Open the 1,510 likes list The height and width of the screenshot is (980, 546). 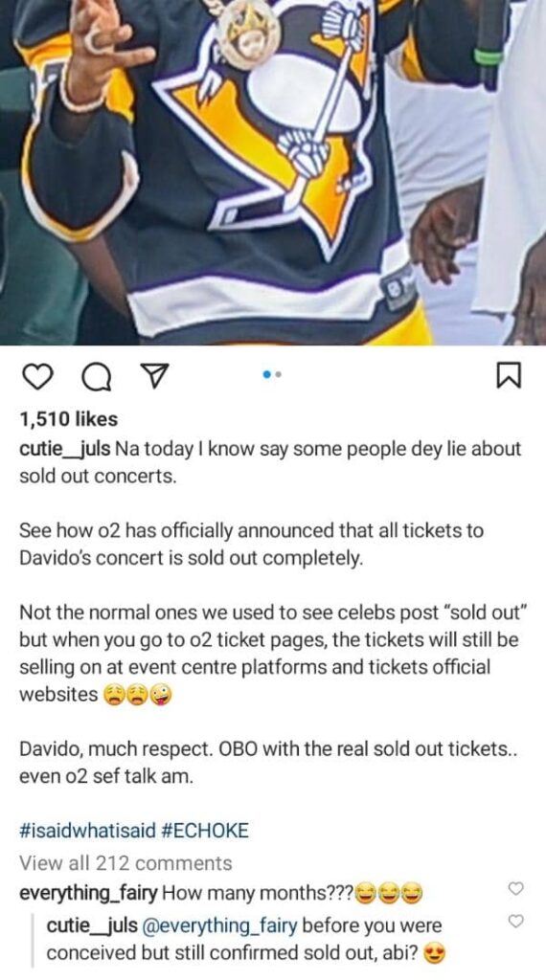tap(69, 419)
